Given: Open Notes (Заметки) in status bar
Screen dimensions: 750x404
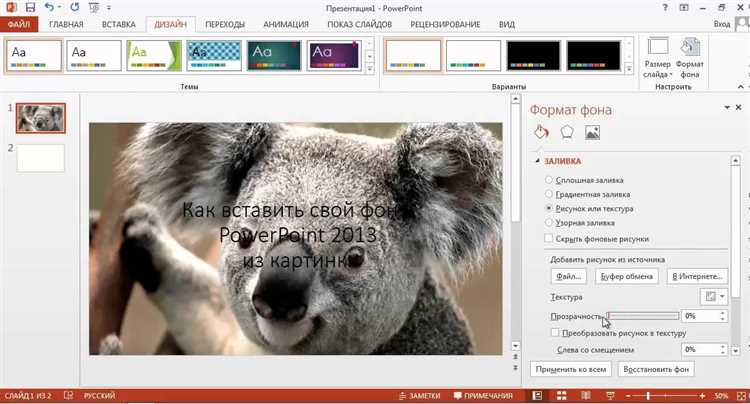Looking at the screenshot, I should tap(419, 396).
